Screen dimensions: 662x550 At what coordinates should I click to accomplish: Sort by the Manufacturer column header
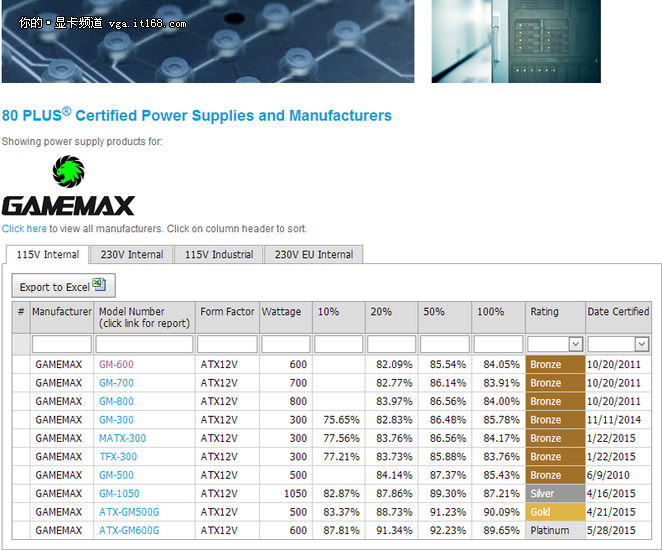[62, 317]
